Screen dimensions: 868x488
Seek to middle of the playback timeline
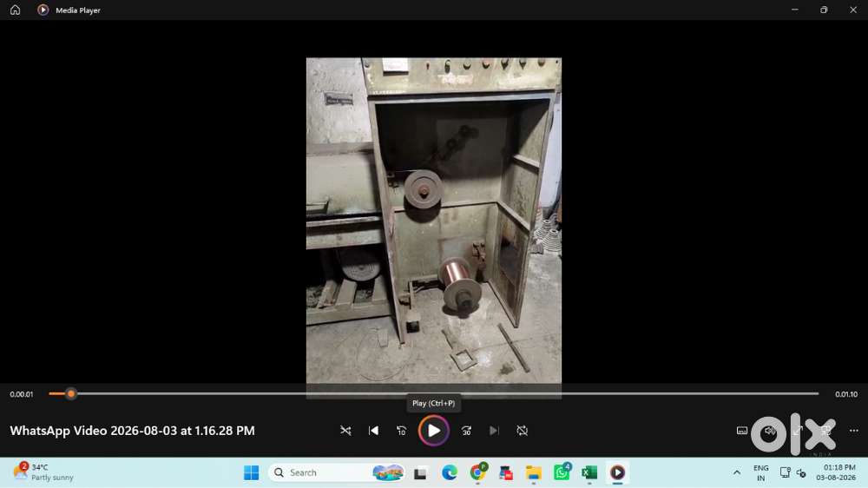tap(433, 394)
